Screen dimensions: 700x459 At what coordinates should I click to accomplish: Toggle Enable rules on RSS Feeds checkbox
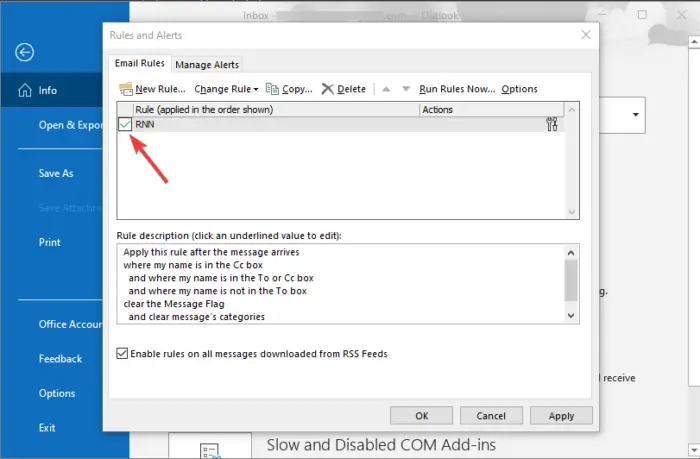122,354
